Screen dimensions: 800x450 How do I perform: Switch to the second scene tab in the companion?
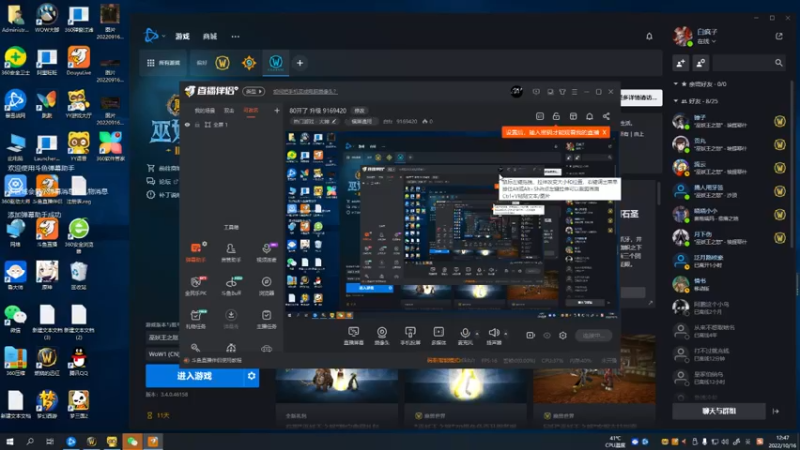point(229,110)
